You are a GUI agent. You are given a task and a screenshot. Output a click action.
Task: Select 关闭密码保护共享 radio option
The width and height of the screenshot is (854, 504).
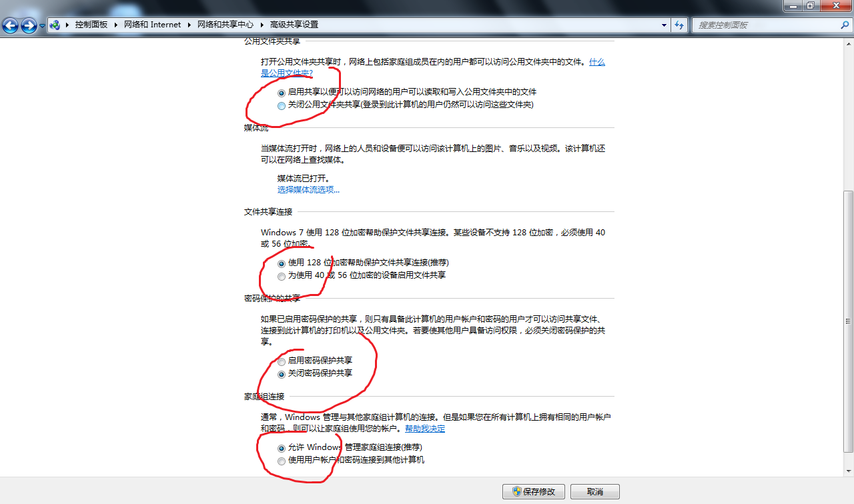click(x=315, y=373)
